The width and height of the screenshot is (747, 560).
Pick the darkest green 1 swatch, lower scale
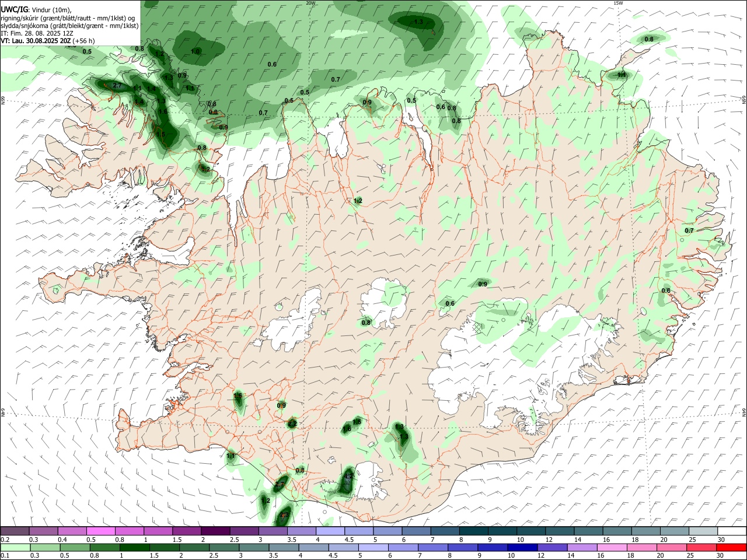135,547
